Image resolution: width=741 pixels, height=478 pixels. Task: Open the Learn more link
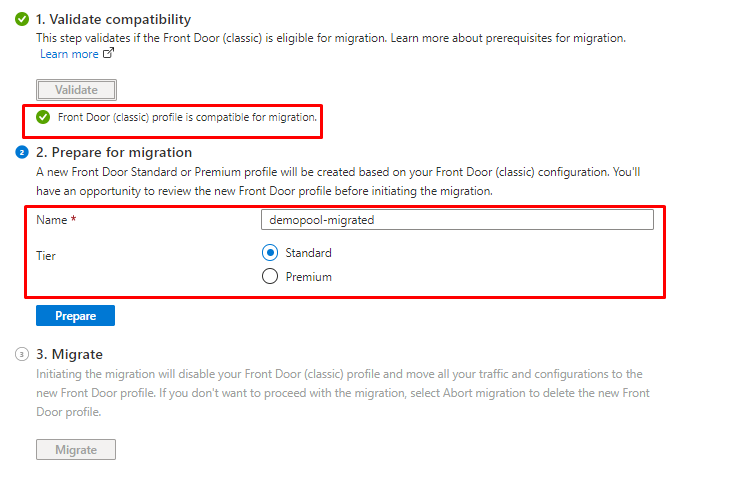point(69,54)
